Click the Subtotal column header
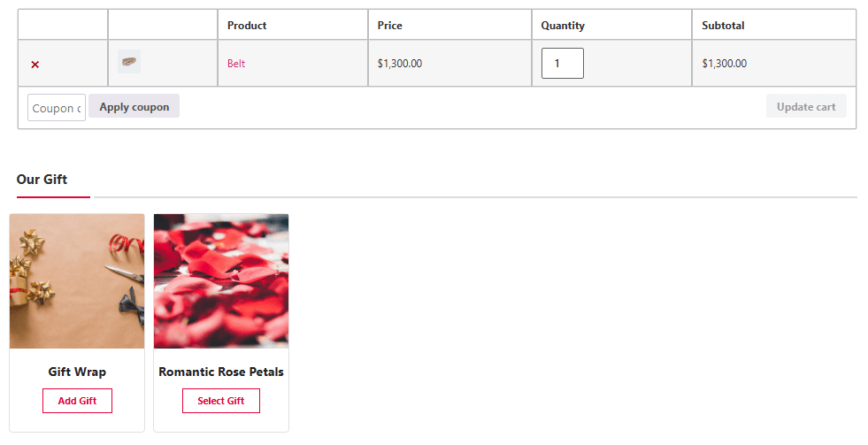The image size is (868, 445). pos(723,26)
